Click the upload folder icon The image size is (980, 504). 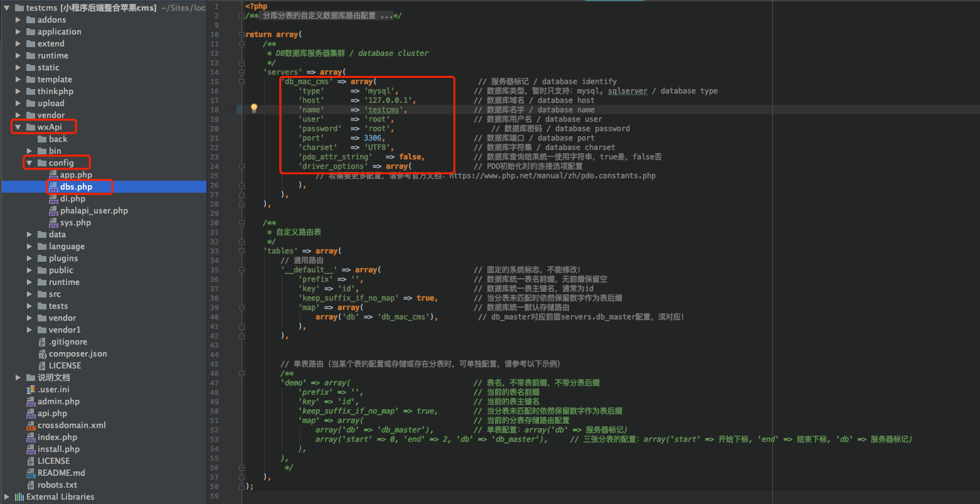point(31,104)
